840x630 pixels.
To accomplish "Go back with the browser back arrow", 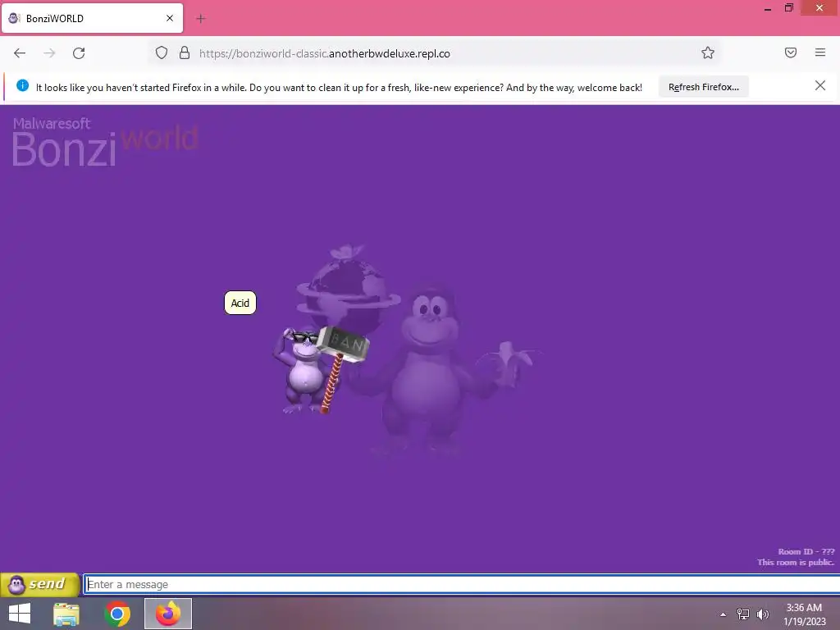I will tap(20, 53).
